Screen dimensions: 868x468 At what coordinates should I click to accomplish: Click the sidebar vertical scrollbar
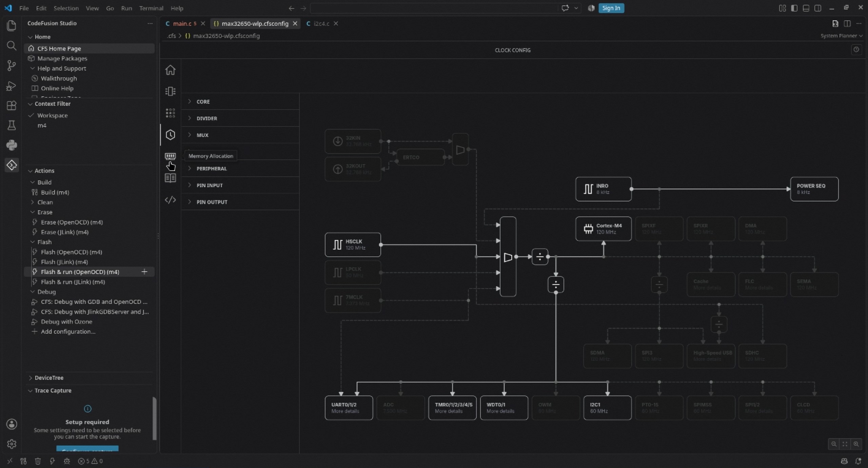pos(155,418)
